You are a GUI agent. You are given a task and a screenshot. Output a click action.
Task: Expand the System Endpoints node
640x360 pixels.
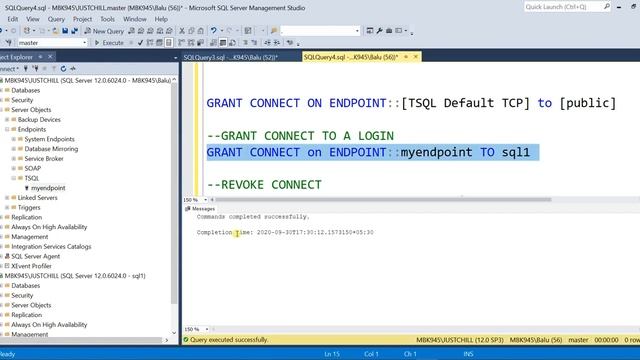pyautogui.click(x=13, y=139)
